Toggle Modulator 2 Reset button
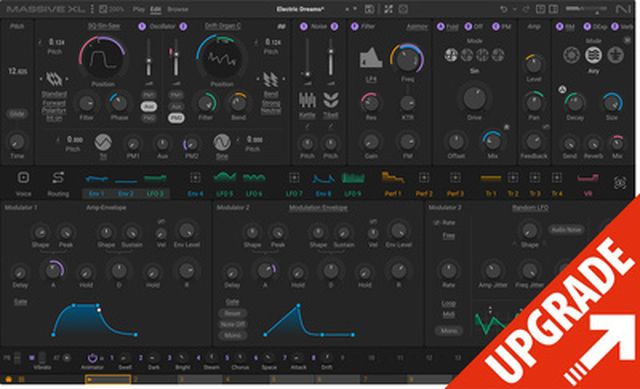The height and width of the screenshot is (389, 640). tap(232, 313)
